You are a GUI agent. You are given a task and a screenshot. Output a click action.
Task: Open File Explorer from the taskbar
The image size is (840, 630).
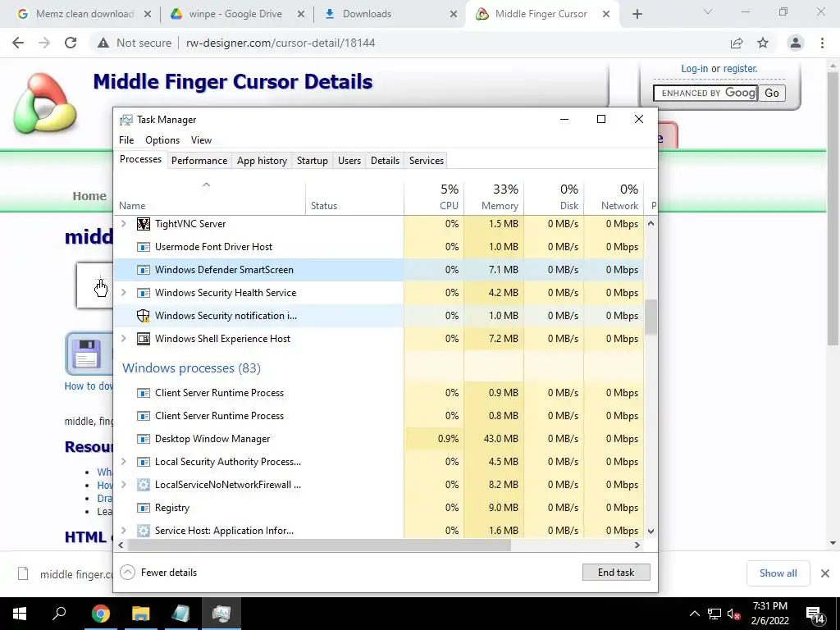pos(140,614)
